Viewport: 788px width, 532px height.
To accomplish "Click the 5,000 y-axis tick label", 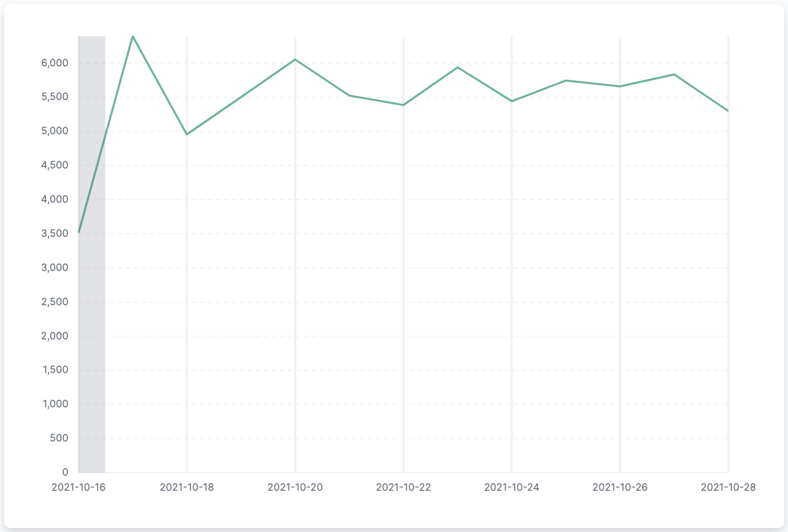I will point(54,131).
